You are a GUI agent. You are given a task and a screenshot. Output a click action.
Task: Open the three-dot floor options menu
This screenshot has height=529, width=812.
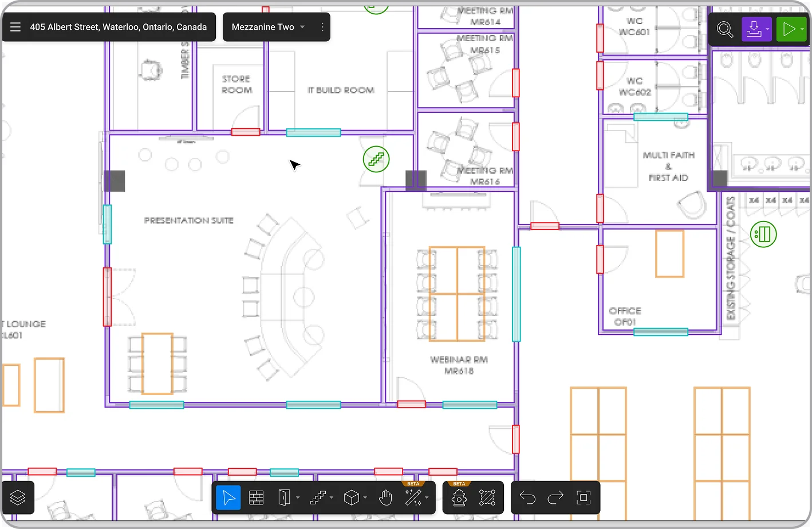322,27
